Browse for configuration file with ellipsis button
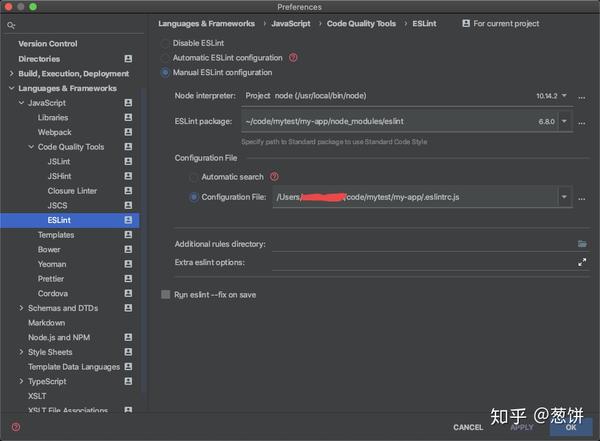Viewport: 600px width, 441px height. click(582, 199)
